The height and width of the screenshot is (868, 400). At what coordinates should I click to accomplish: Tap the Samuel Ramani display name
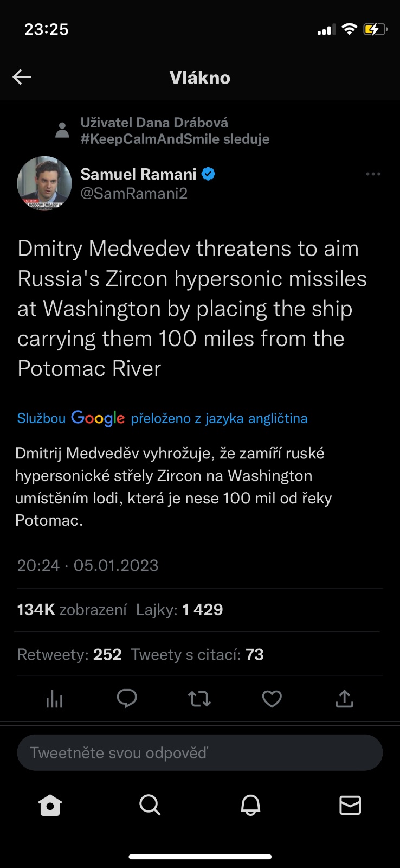pos(138,174)
